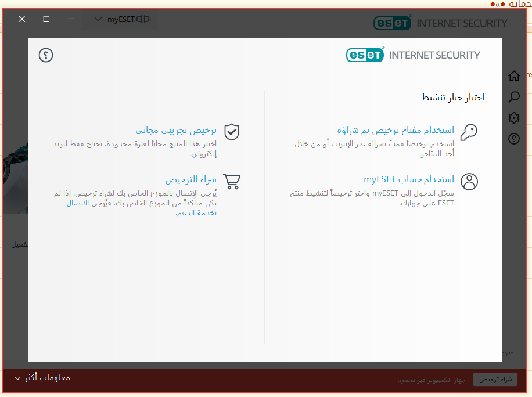Open the Home icon in right sidebar
This screenshot has width=532, height=397.
[x=514, y=75]
